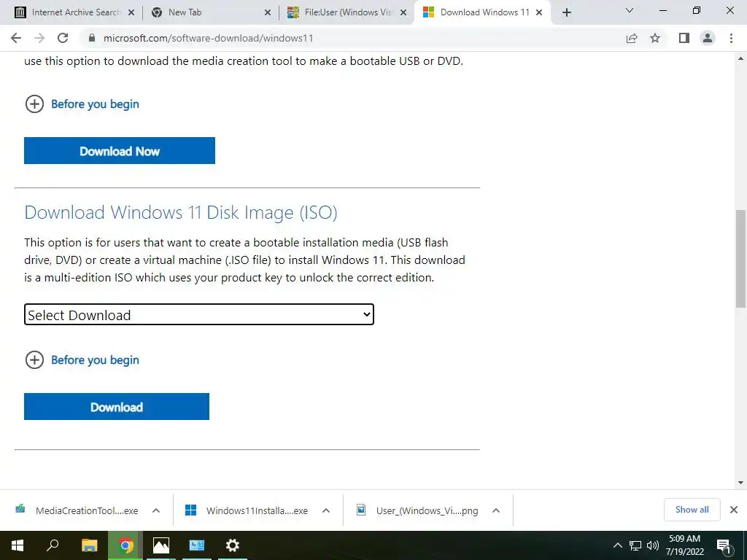Screen dimensions: 747x560
Task: Open the taskbar app beside Photos
Action: (x=197, y=545)
